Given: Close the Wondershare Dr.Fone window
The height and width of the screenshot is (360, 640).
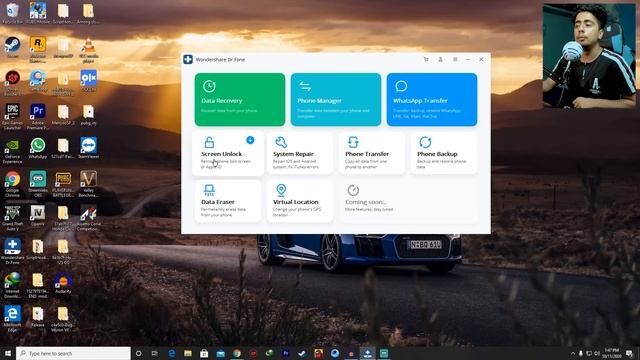Looking at the screenshot, I should click(x=481, y=59).
